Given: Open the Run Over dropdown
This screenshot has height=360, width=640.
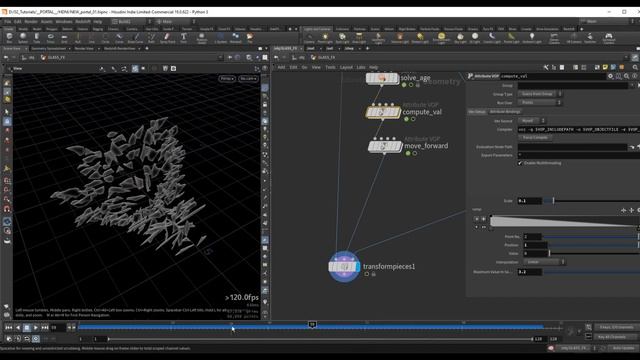Looking at the screenshot, I should pos(540,103).
